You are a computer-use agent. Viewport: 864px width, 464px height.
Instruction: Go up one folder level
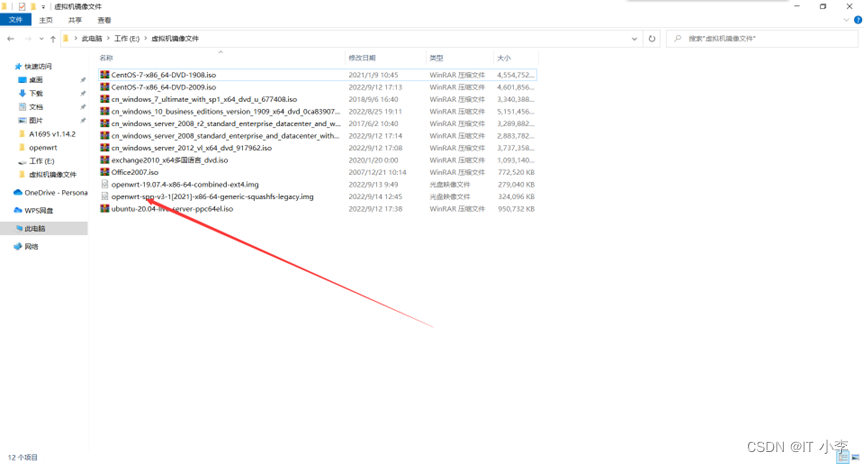(53, 39)
